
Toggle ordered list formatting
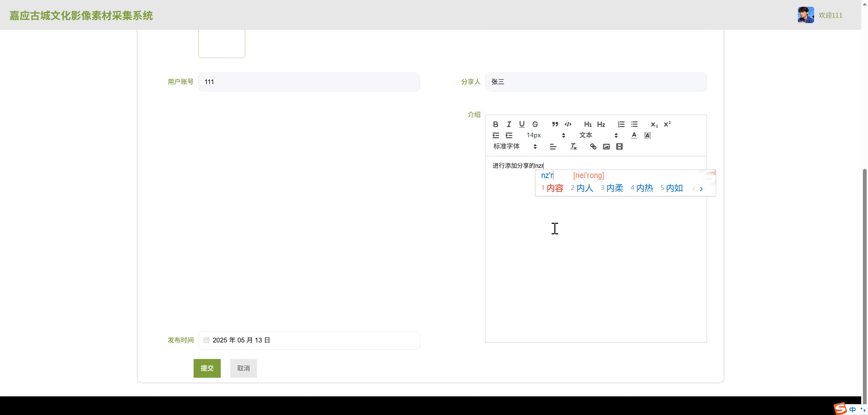point(621,124)
